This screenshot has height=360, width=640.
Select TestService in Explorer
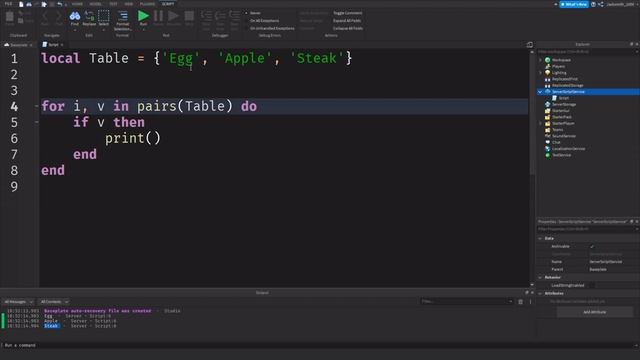(x=562, y=155)
